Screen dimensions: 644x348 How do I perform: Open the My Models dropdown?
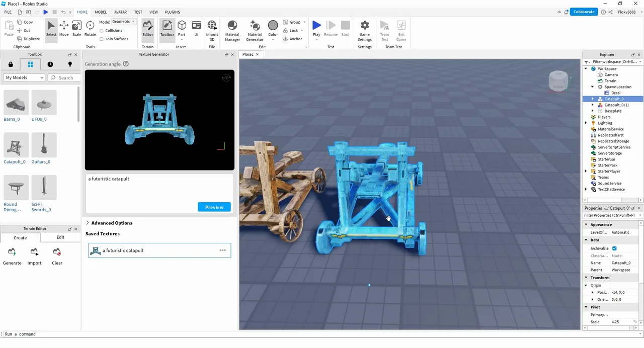coord(25,77)
